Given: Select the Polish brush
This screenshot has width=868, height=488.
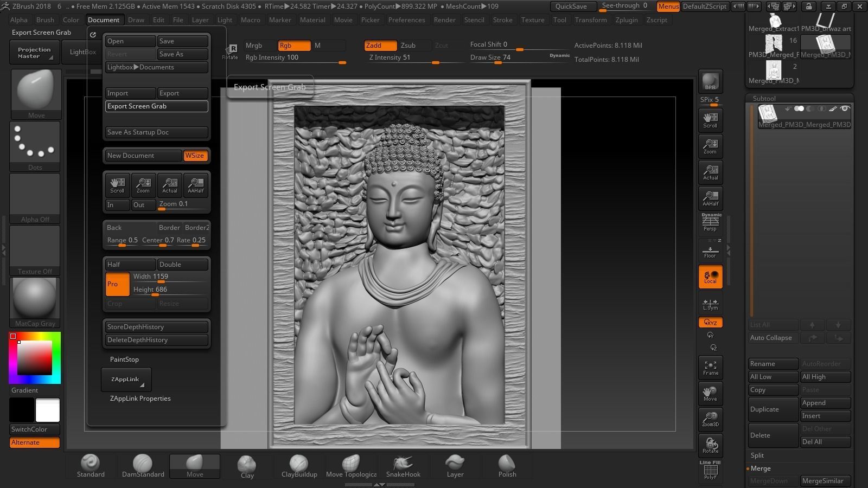Looking at the screenshot, I should [x=507, y=466].
